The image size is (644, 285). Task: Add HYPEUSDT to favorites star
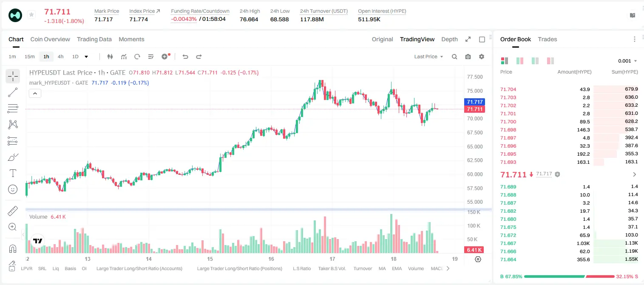(x=31, y=15)
